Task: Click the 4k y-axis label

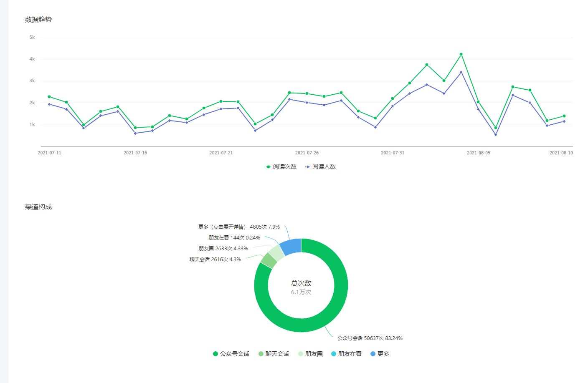Action: pyautogui.click(x=32, y=59)
